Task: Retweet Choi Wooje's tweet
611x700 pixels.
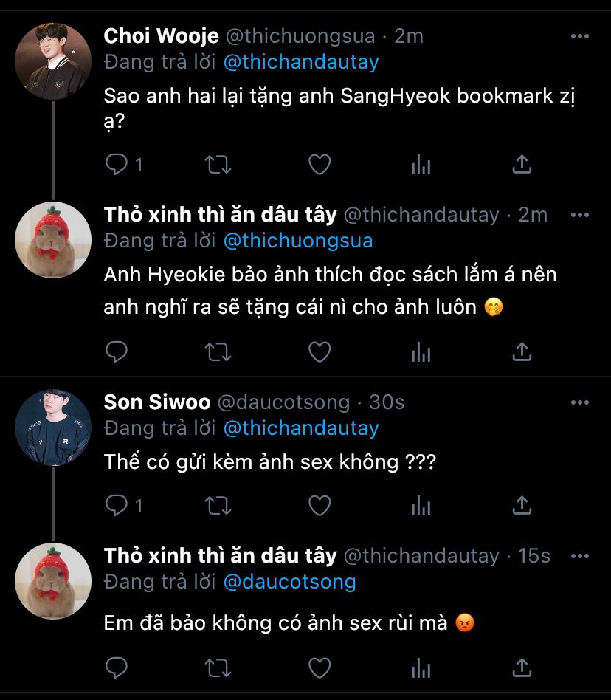Action: [x=218, y=165]
